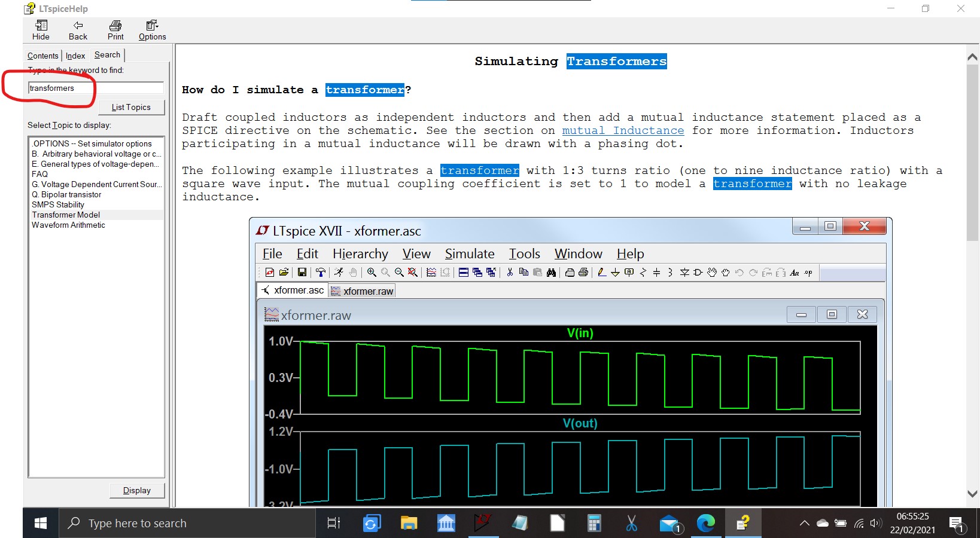Click the Control Panel hammer icon

coord(321,273)
